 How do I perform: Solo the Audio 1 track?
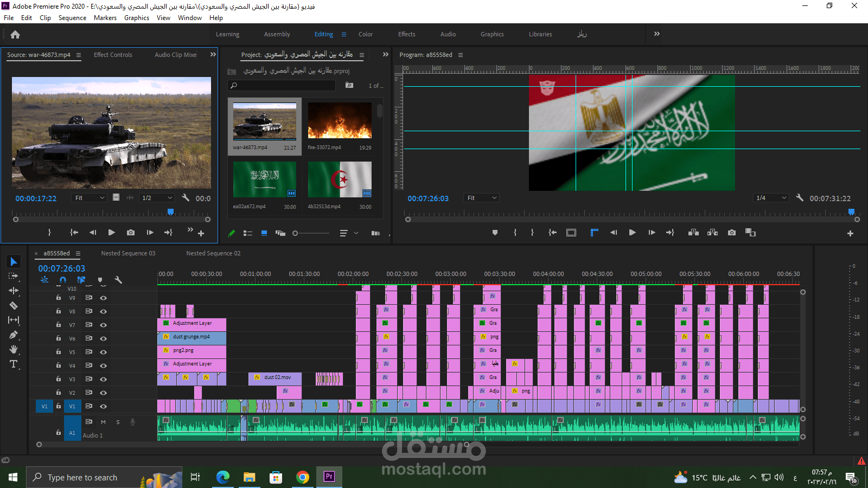coord(118,422)
